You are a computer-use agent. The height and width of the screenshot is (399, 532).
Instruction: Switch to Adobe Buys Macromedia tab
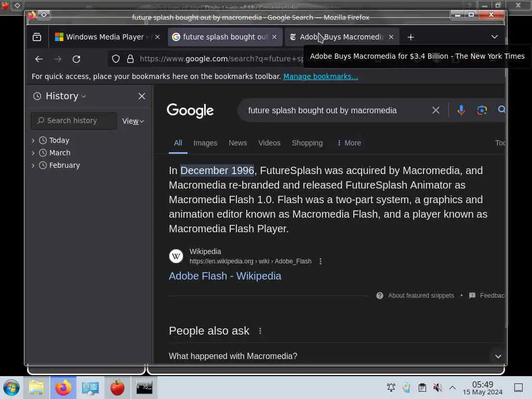point(342,37)
